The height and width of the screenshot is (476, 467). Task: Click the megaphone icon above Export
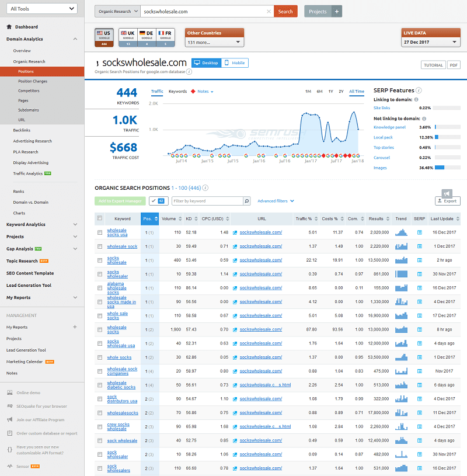447,193
